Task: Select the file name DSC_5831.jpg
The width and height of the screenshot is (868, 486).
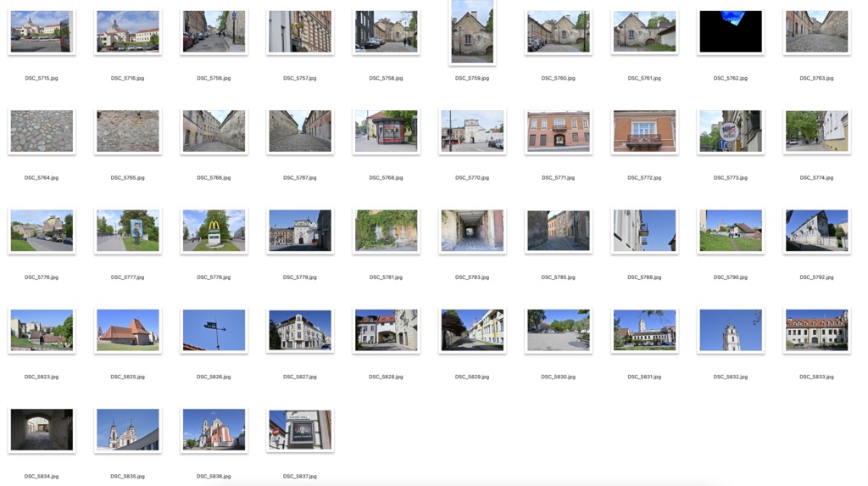Action: (x=644, y=377)
